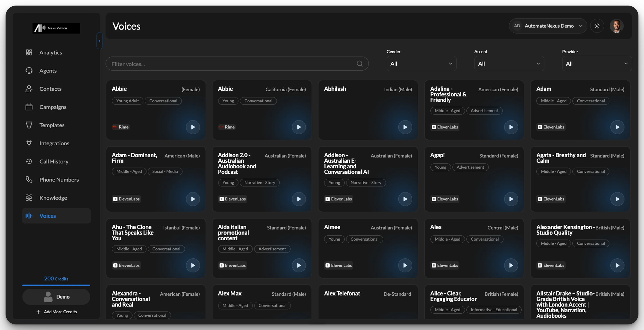The height and width of the screenshot is (330, 644).
Task: Click the Young Adult tag on Abbie
Action: [x=127, y=101]
